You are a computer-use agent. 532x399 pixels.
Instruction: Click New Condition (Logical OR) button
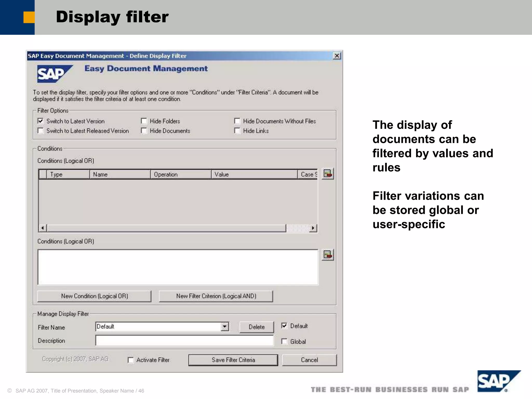point(94,296)
